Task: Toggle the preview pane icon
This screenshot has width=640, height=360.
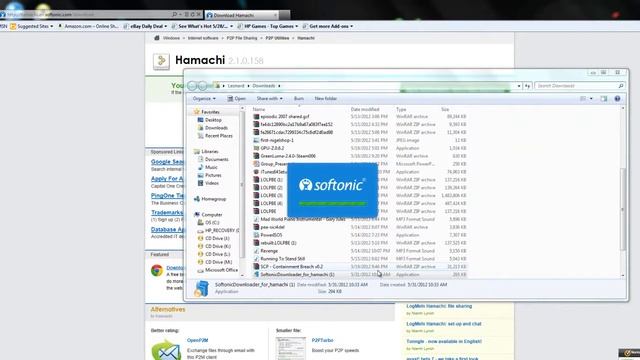Action: click(603, 98)
